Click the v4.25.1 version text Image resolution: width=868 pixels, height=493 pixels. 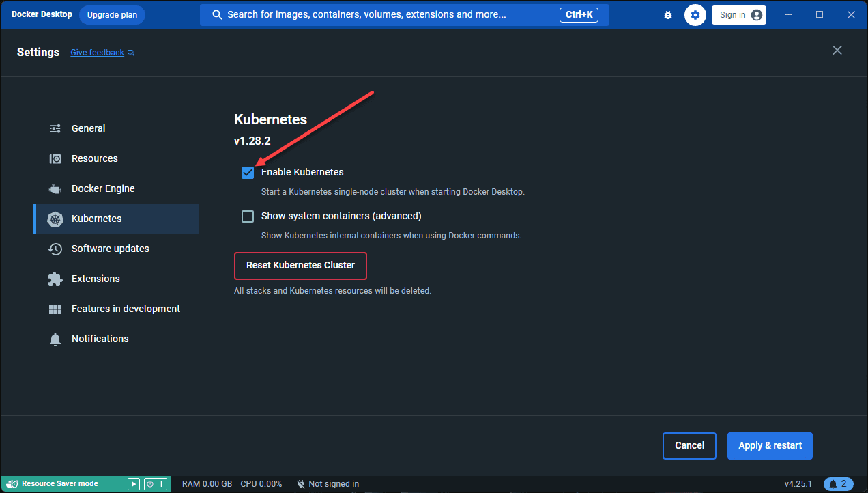pyautogui.click(x=798, y=484)
